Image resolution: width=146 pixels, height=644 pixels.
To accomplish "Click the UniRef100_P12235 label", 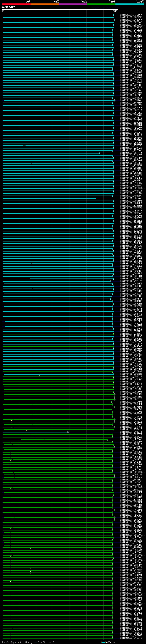I will 131,550.
